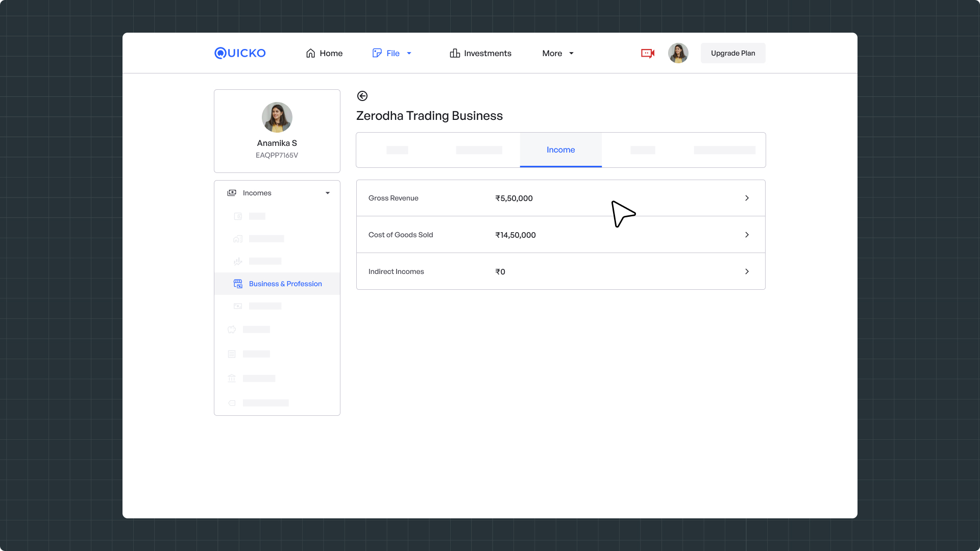Open the Cost of Goods Sold row
The height and width of the screenshot is (551, 980).
tap(561, 235)
